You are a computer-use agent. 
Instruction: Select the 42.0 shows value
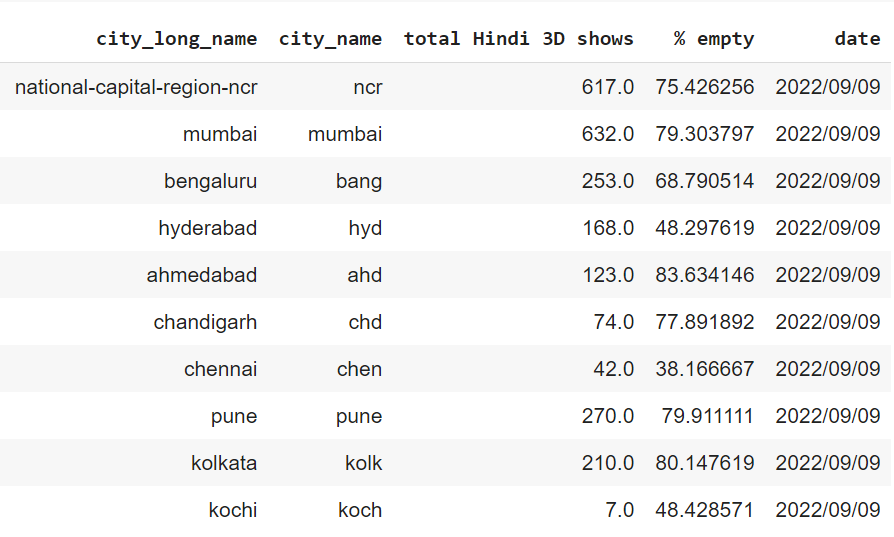point(613,369)
